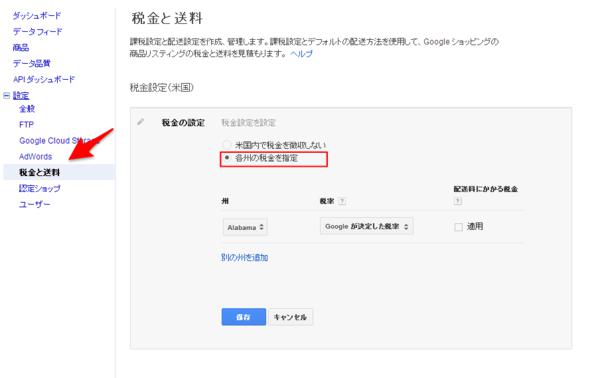
Task: Click the blue 保存 button
Action: pos(243,317)
